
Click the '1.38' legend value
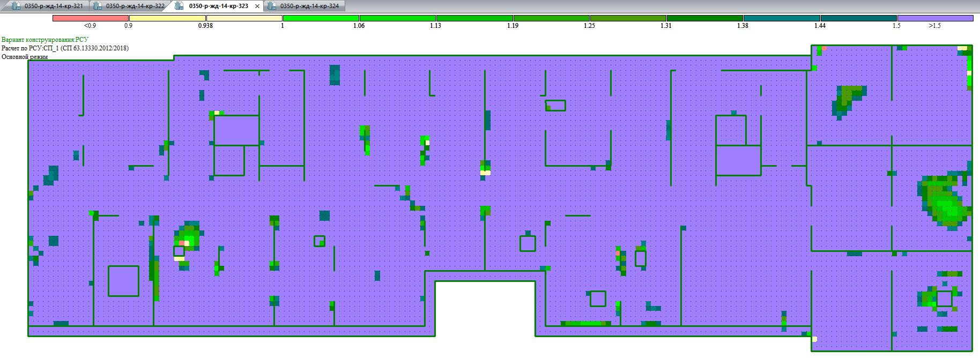coord(743,26)
